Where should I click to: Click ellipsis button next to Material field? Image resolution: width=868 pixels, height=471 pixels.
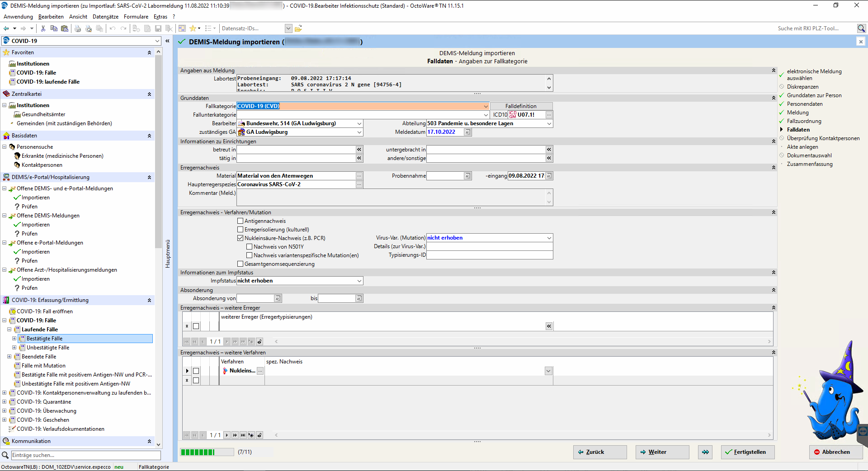359,176
